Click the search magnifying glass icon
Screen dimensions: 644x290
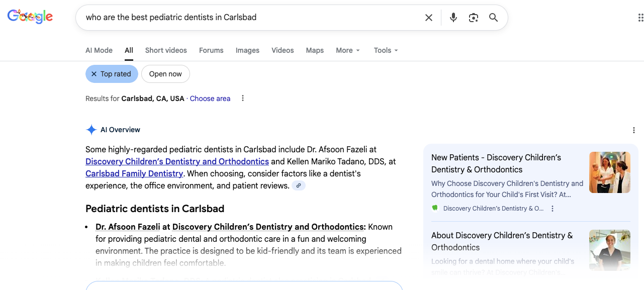[x=493, y=17]
